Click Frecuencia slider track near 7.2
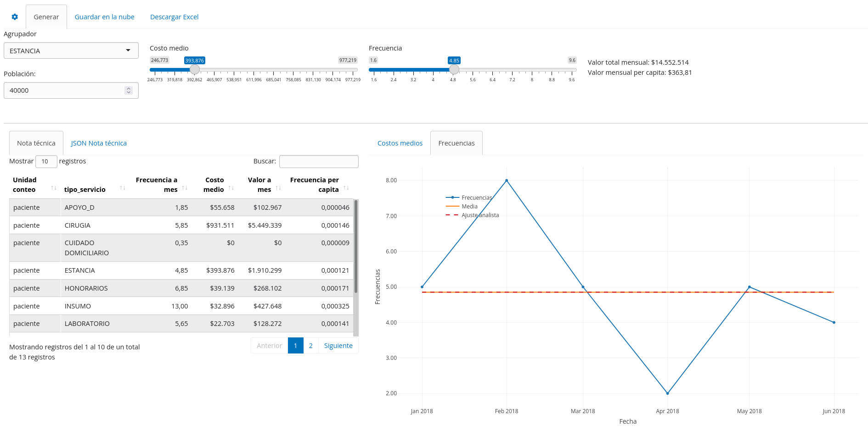Screen dimensions: 868x443 (x=513, y=70)
